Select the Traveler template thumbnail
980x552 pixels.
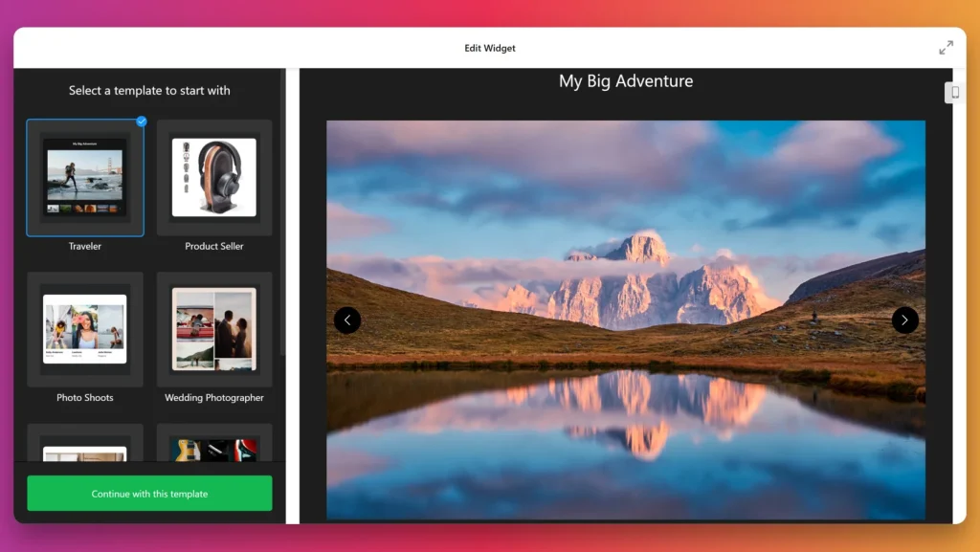pyautogui.click(x=85, y=178)
